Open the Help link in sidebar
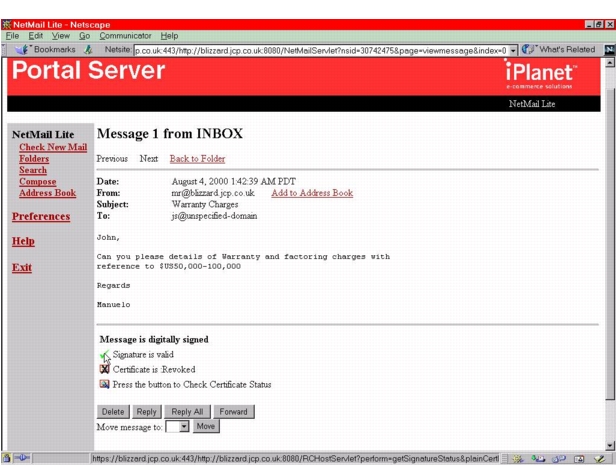Screen dimensions: 616x466 [23, 241]
